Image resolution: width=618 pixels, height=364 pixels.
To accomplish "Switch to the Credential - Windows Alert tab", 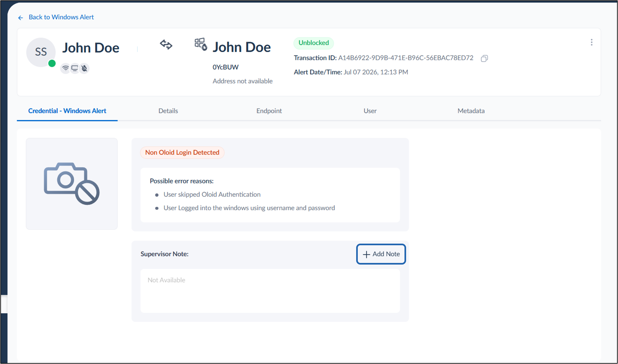I will (67, 111).
